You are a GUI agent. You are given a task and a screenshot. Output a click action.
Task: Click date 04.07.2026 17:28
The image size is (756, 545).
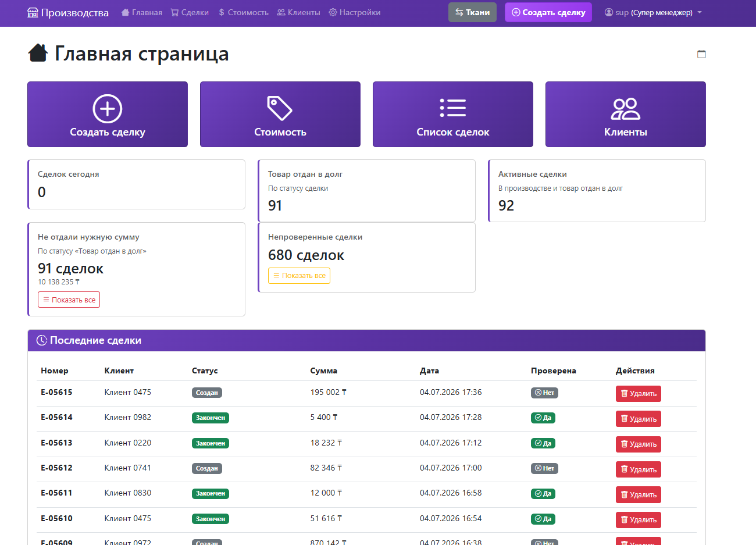click(x=451, y=417)
